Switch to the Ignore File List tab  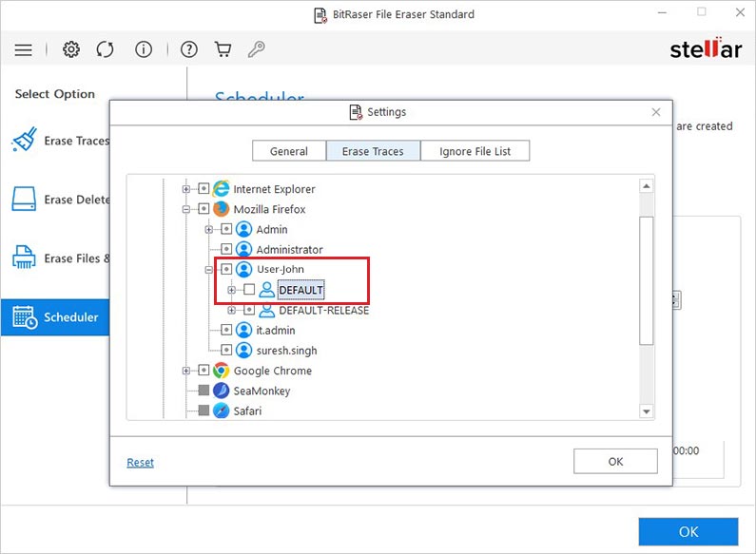pyautogui.click(x=475, y=151)
